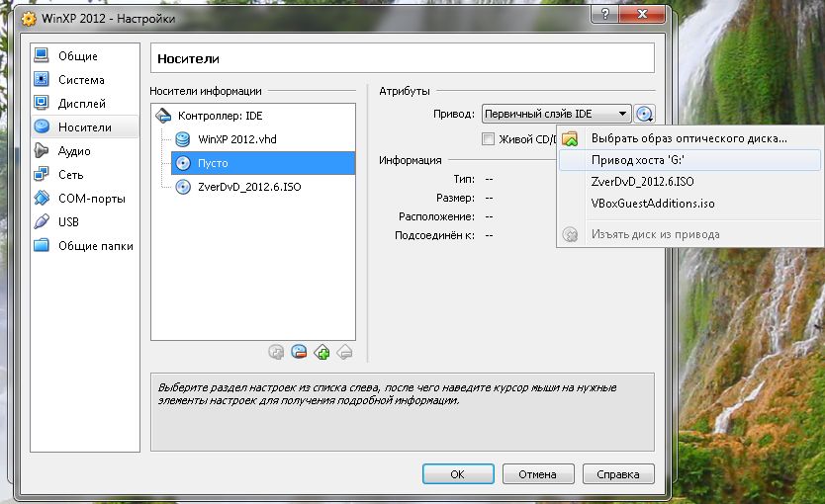Select ZverDvD_2012.6.ISO in the storage tree
The height and width of the screenshot is (504, 825).
[x=249, y=187]
